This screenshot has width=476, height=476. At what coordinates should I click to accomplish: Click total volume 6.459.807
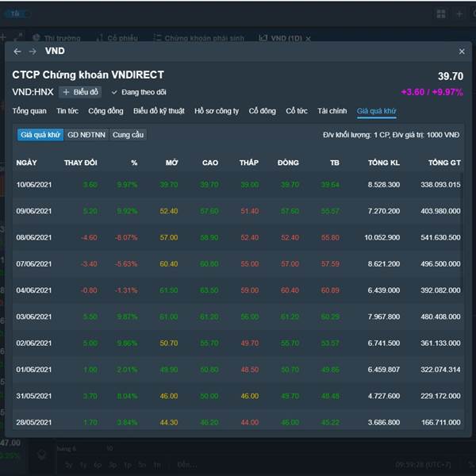(384, 370)
